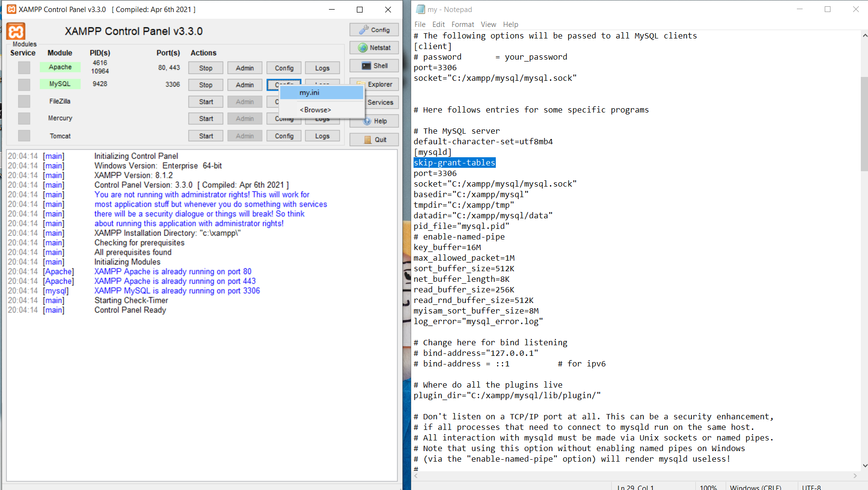Click Notepad scroll down arrow
Viewport: 868px width, 490px height.
pyautogui.click(x=864, y=465)
